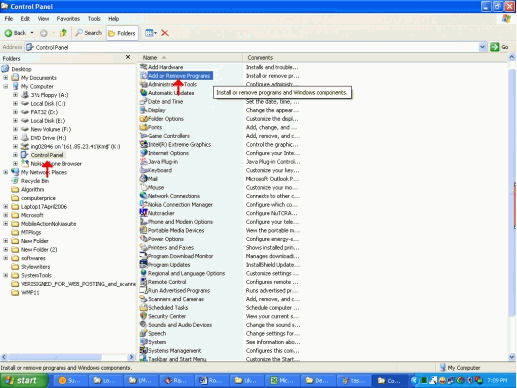Select Recycle Bin in folder tree
The height and width of the screenshot is (388, 517).
[x=35, y=181]
